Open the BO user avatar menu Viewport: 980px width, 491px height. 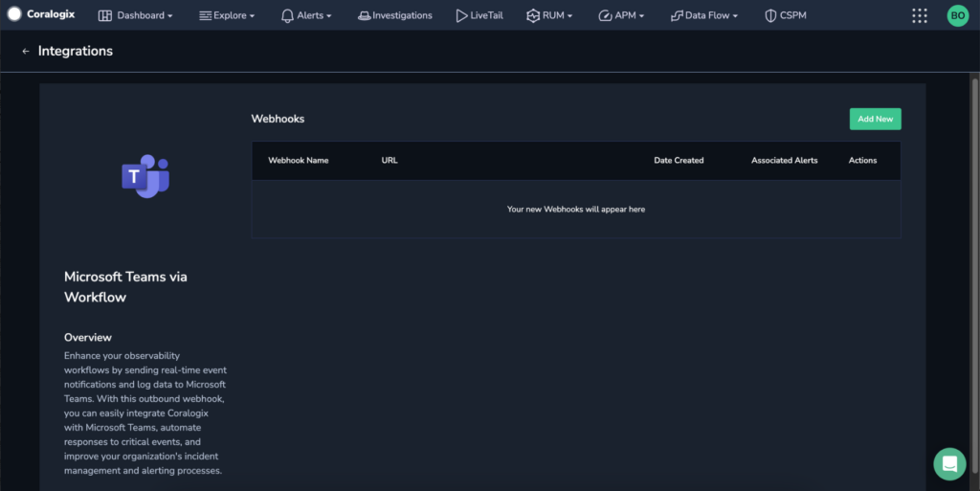point(957,15)
